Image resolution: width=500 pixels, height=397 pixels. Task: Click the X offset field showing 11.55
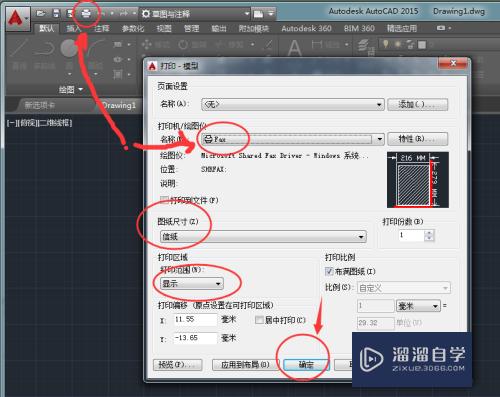[195, 319]
